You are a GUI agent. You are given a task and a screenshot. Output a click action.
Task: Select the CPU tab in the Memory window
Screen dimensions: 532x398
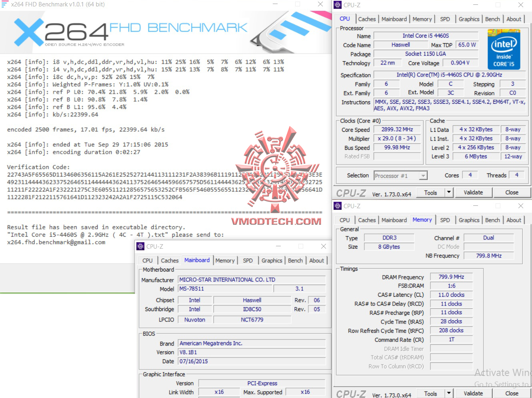(x=344, y=220)
